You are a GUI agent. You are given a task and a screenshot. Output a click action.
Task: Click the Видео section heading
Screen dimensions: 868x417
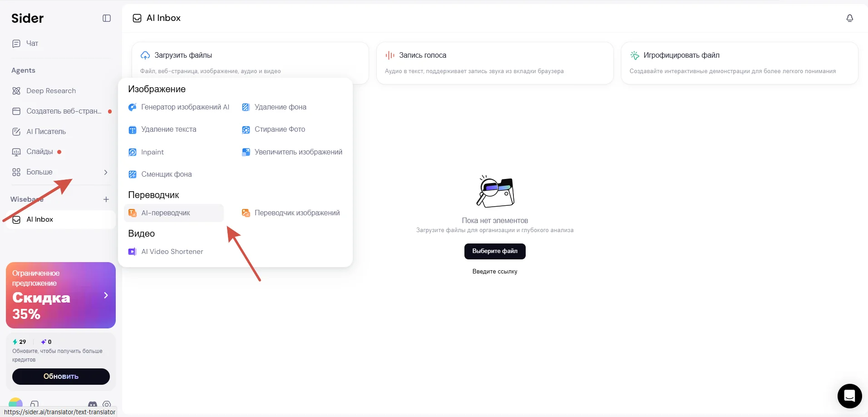click(141, 234)
